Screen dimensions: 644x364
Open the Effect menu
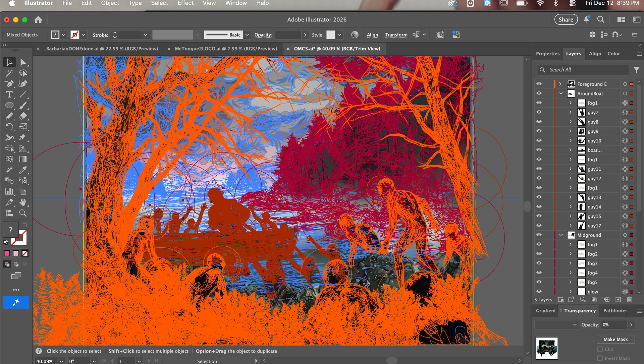point(185,3)
